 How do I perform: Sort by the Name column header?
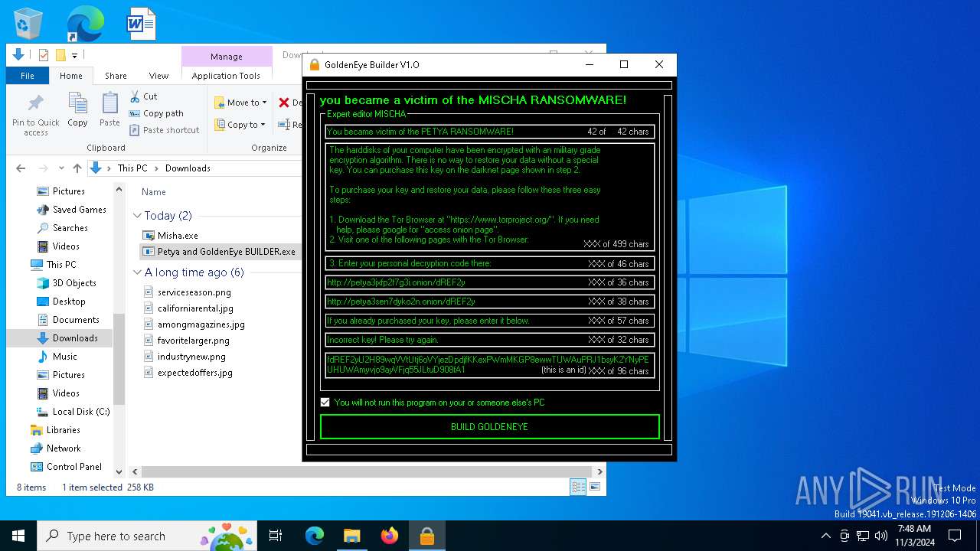click(154, 192)
